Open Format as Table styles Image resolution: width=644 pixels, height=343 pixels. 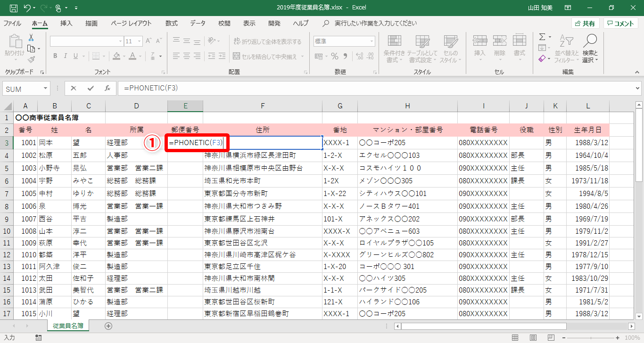point(422,49)
